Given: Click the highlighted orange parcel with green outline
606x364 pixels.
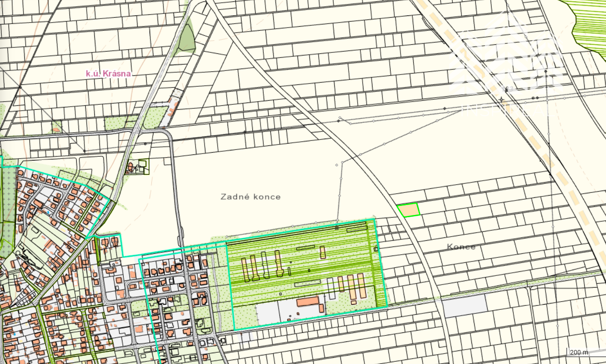Looking at the screenshot, I should pos(409,210).
